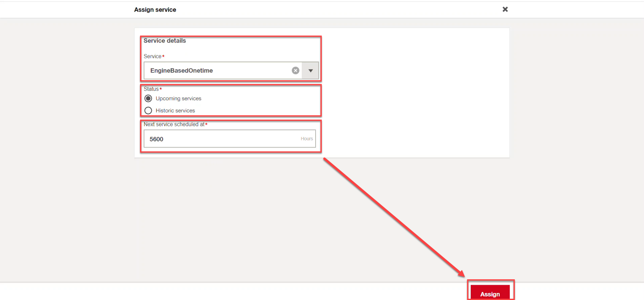Click the asterisk beside Status label
This screenshot has width=644, height=300.
click(160, 88)
